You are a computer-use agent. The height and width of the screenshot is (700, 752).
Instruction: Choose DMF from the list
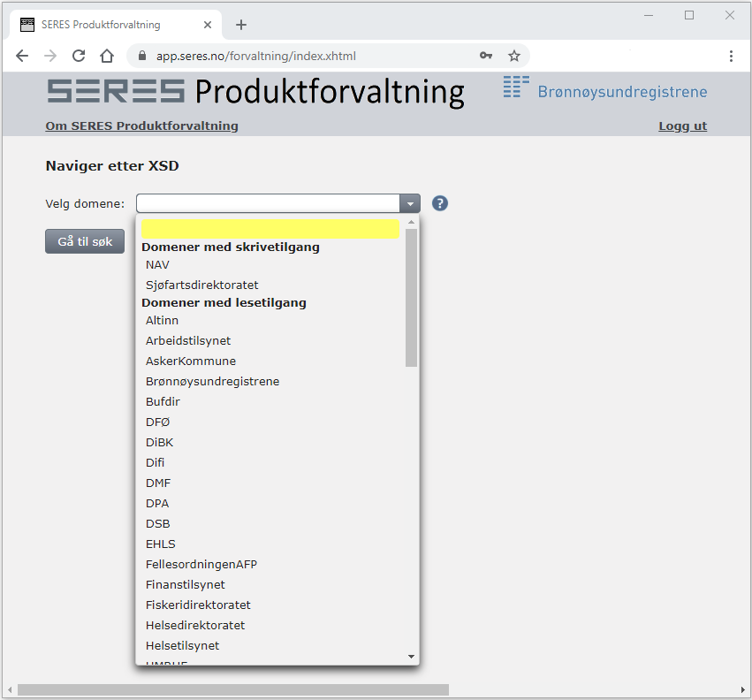(270, 483)
